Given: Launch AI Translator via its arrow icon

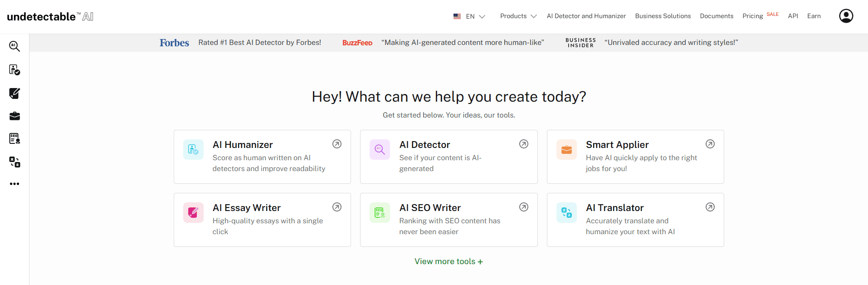Looking at the screenshot, I should click(710, 207).
